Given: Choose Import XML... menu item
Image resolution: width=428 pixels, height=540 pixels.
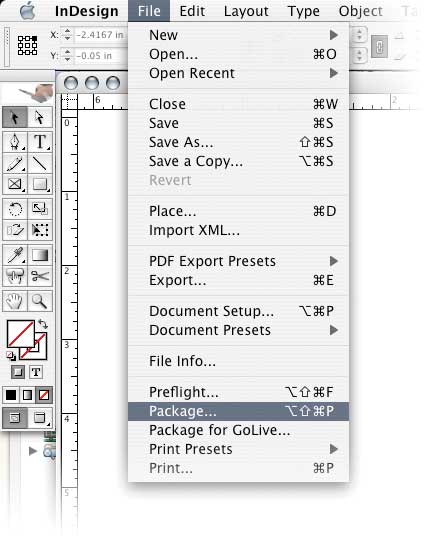Looking at the screenshot, I should point(239,230).
